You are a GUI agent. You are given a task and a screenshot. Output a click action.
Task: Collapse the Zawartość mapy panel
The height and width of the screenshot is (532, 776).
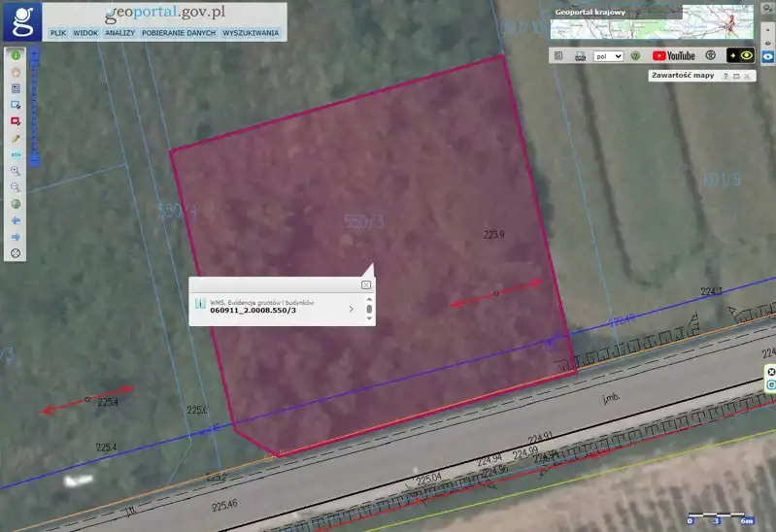coord(736,76)
